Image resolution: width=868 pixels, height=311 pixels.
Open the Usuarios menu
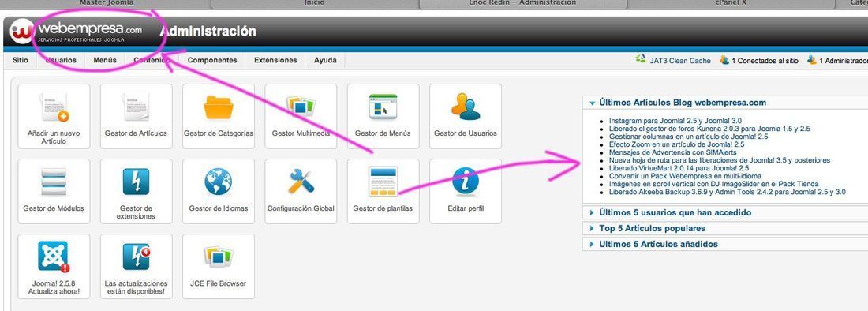tap(61, 60)
